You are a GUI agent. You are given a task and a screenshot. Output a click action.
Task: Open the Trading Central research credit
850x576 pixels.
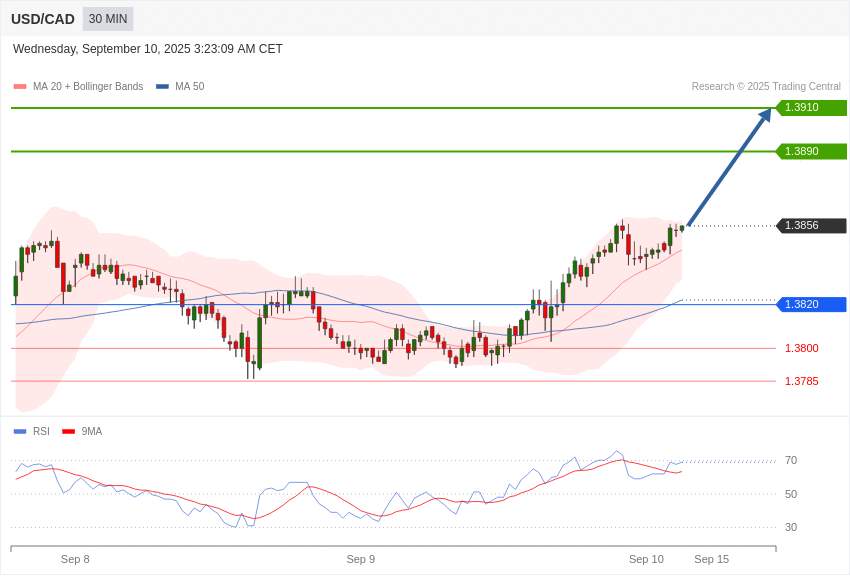coord(765,87)
